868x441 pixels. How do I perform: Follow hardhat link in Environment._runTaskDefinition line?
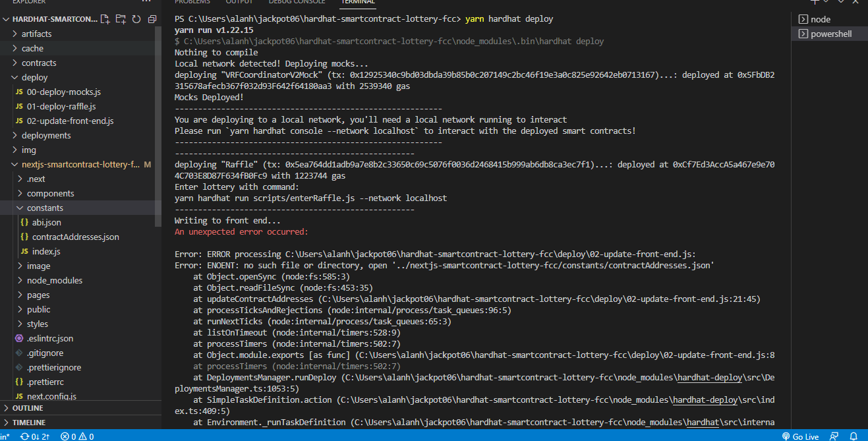click(704, 423)
